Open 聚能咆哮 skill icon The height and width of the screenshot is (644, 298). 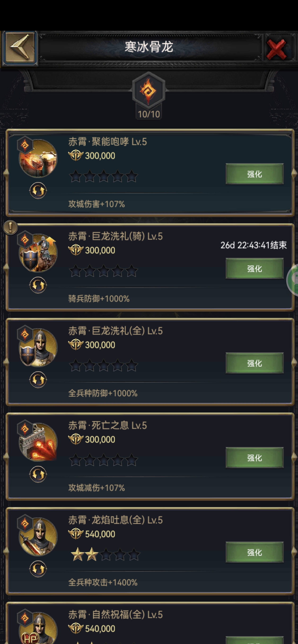38,158
